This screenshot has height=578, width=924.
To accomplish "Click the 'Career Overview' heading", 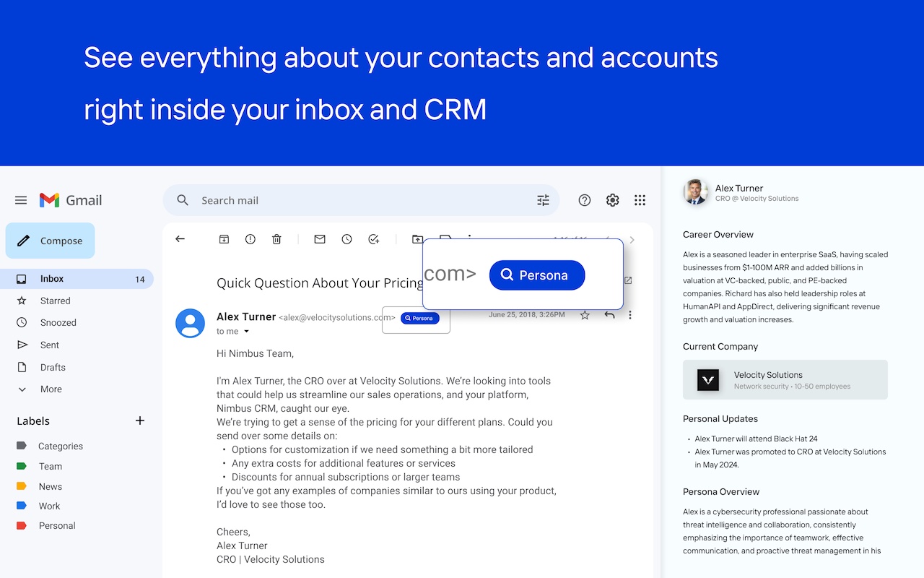I will 718,235.
